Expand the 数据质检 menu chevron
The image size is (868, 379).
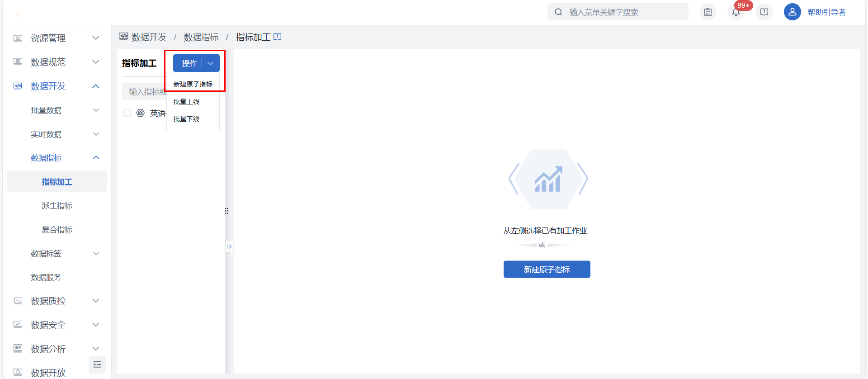pyautogui.click(x=96, y=301)
